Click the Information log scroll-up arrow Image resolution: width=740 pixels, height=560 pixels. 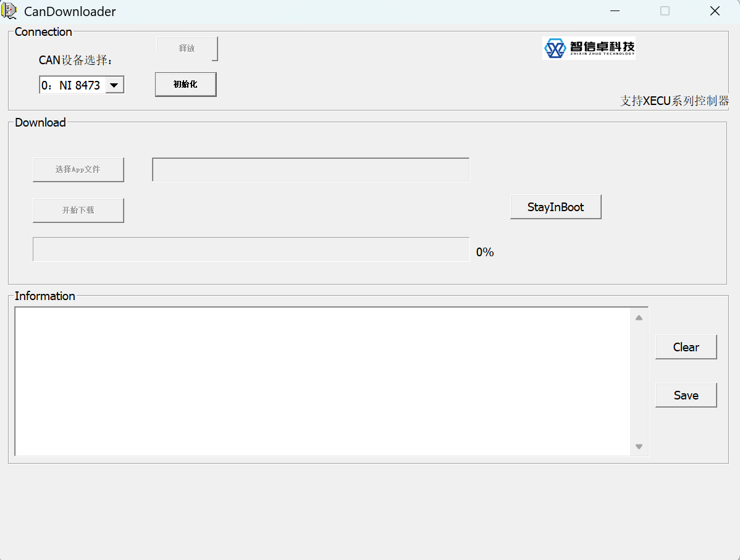point(639,317)
